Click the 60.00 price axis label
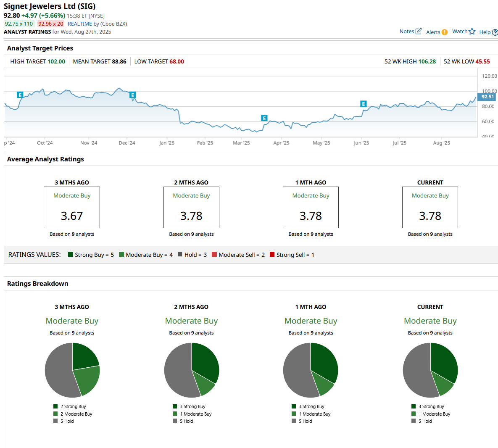Screen dimensions: 498x448 click(x=488, y=121)
